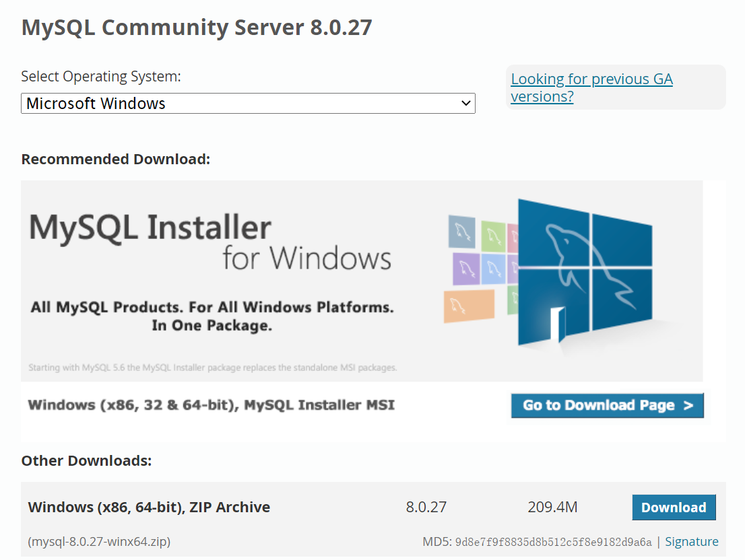
Task: Click the 'Other Downloads:' heading
Action: [86, 461]
